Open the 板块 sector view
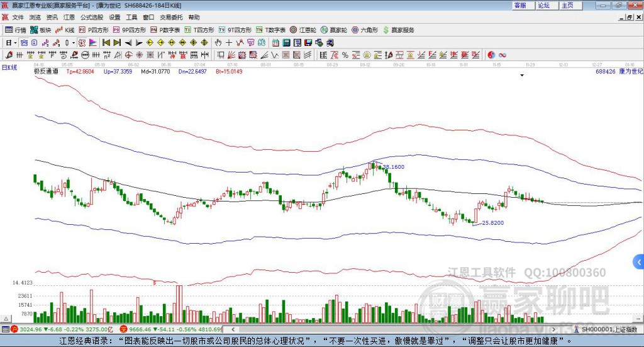The height and width of the screenshot is (347, 644). pyautogui.click(x=41, y=30)
